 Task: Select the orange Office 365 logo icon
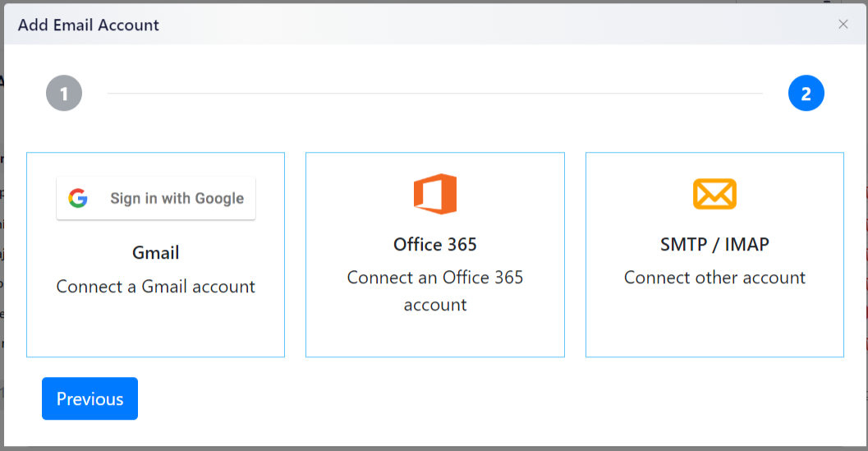coord(435,194)
